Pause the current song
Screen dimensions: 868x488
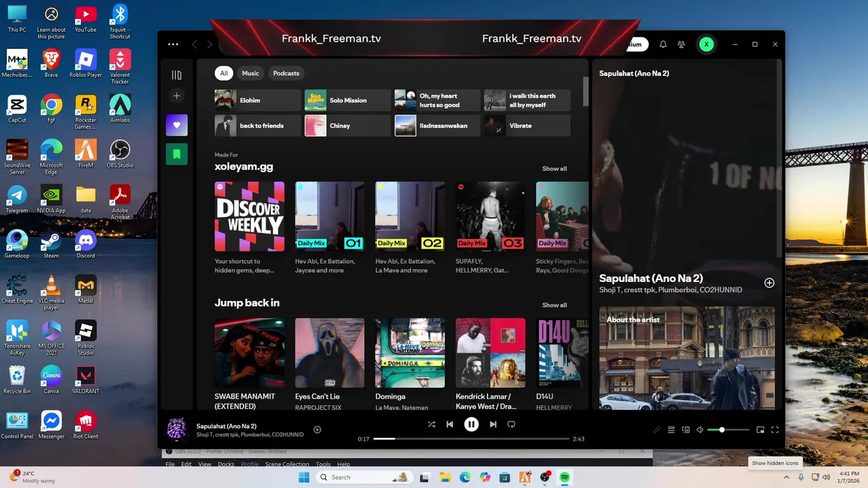(x=471, y=424)
